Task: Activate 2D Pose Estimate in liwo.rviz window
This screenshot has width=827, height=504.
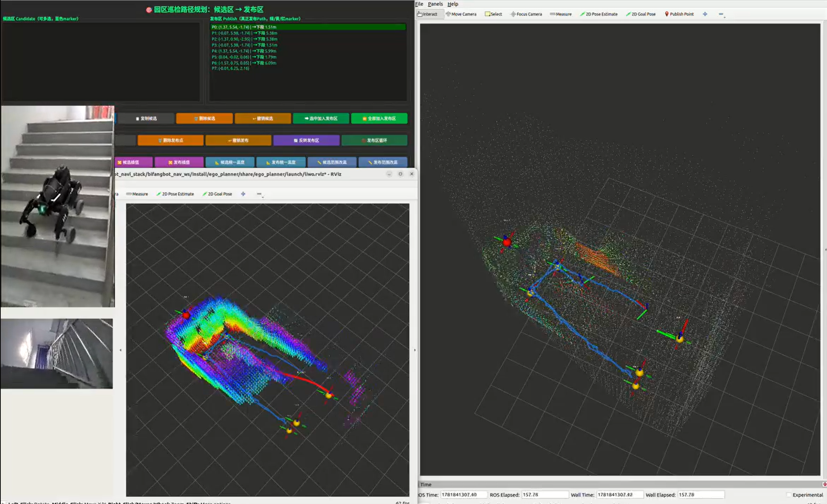Action: [x=175, y=194]
